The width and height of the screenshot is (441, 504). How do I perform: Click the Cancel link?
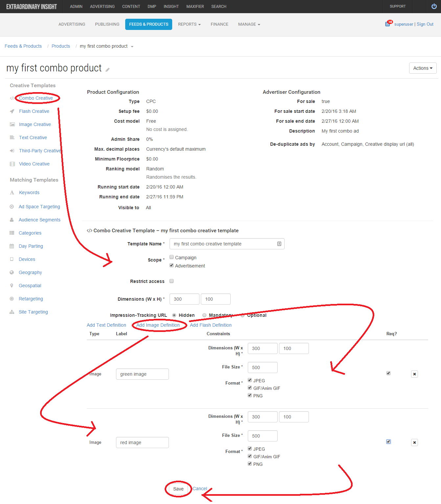pyautogui.click(x=200, y=489)
